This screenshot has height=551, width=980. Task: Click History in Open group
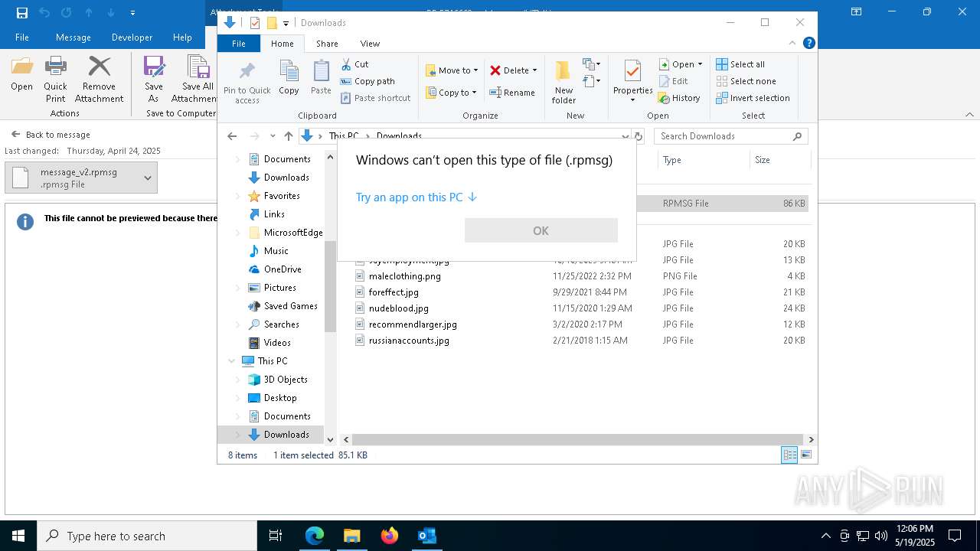pyautogui.click(x=679, y=98)
